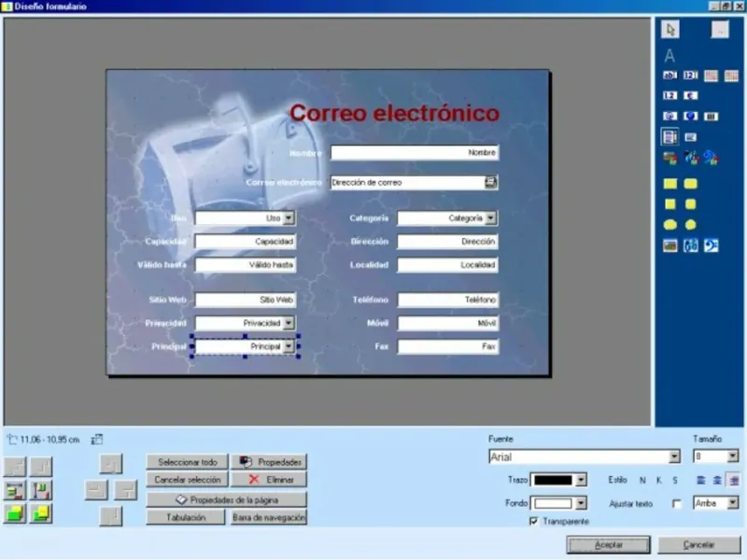Click the Tabulación button

pyautogui.click(x=185, y=517)
